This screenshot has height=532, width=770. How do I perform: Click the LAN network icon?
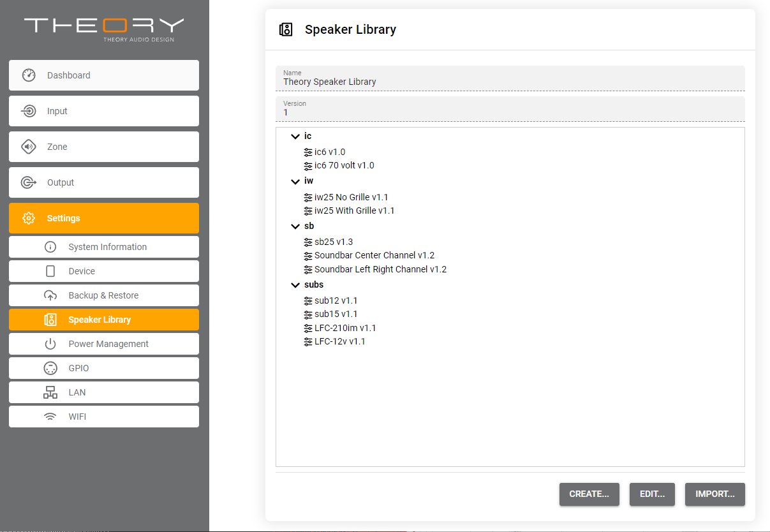click(50, 392)
